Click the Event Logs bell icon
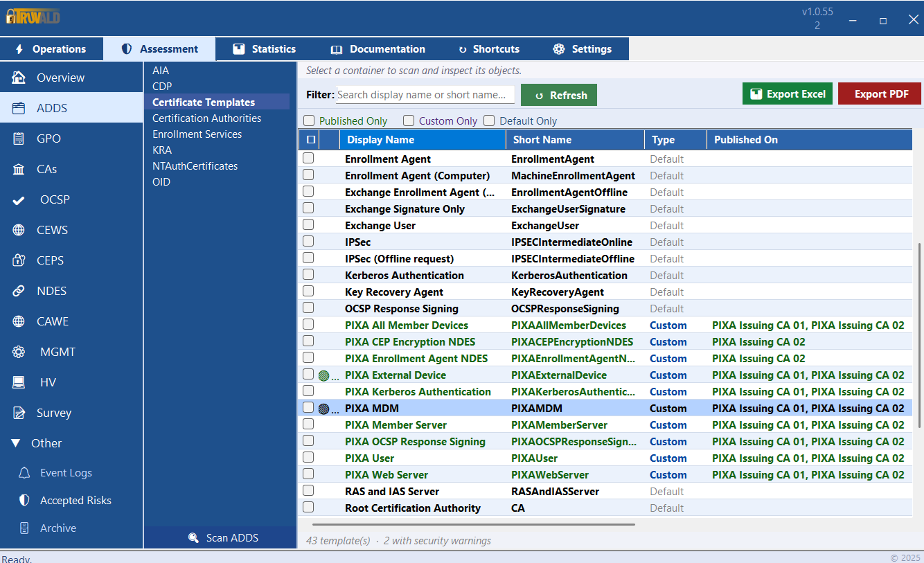 (x=24, y=473)
